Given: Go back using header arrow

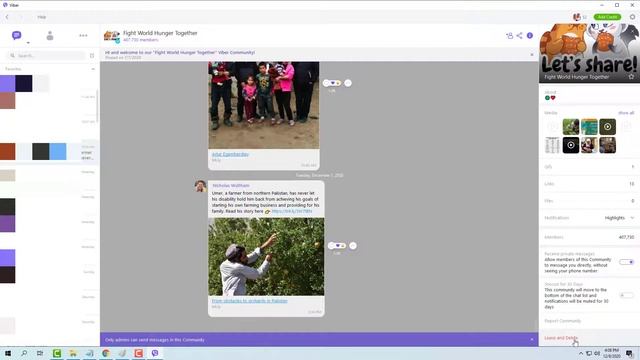Looking at the screenshot, I should 7,17.
